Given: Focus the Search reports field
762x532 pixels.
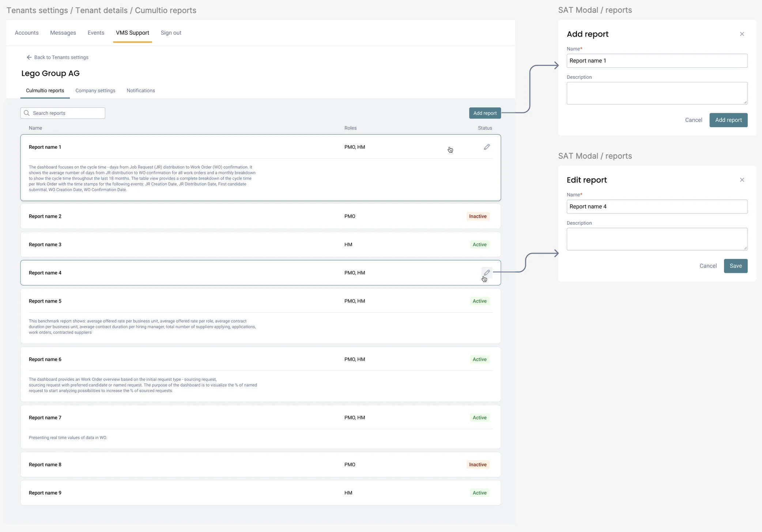Looking at the screenshot, I should tap(63, 113).
